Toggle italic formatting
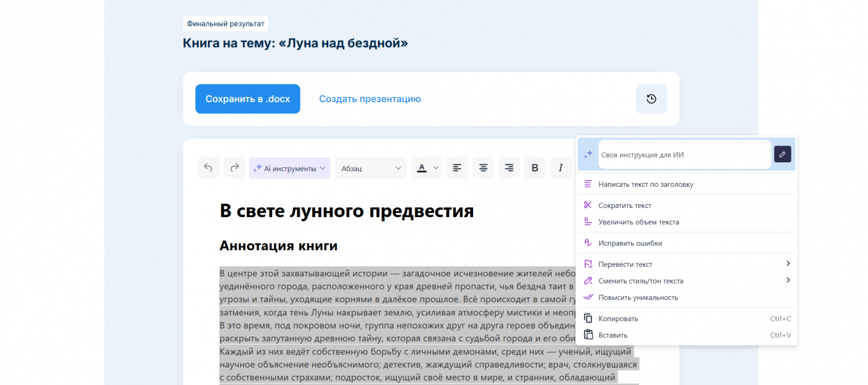Viewport: 868px width, 385px height. tap(560, 168)
